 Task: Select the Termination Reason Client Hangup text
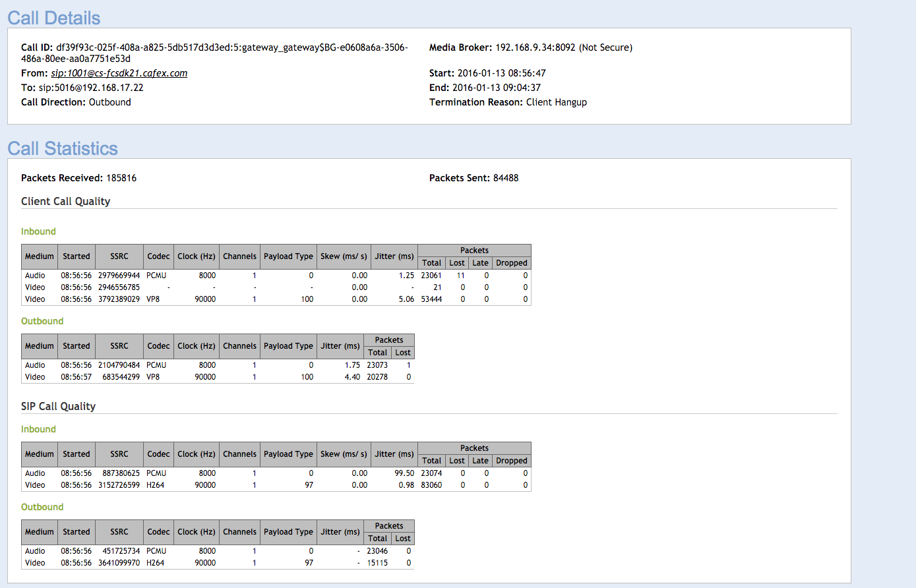point(557,102)
